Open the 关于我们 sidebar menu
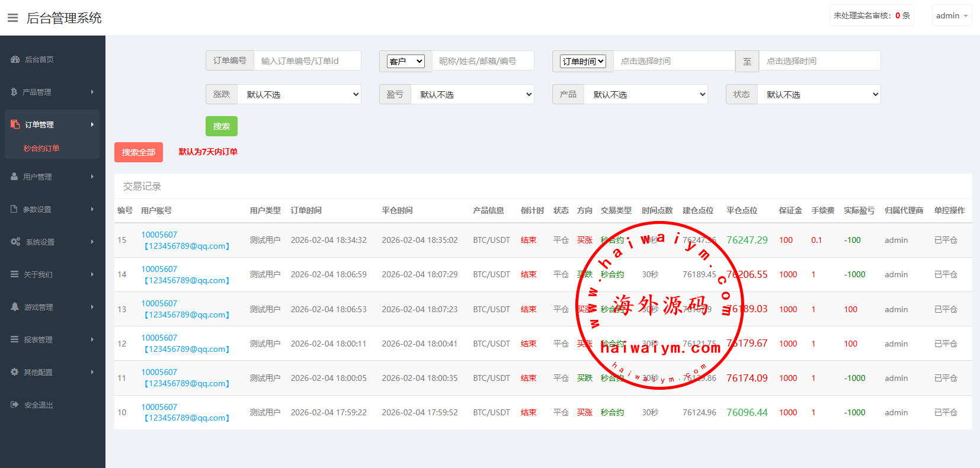 pyautogui.click(x=52, y=274)
